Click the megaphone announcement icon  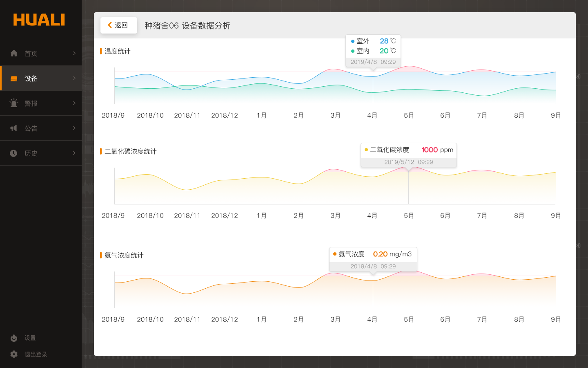14,128
